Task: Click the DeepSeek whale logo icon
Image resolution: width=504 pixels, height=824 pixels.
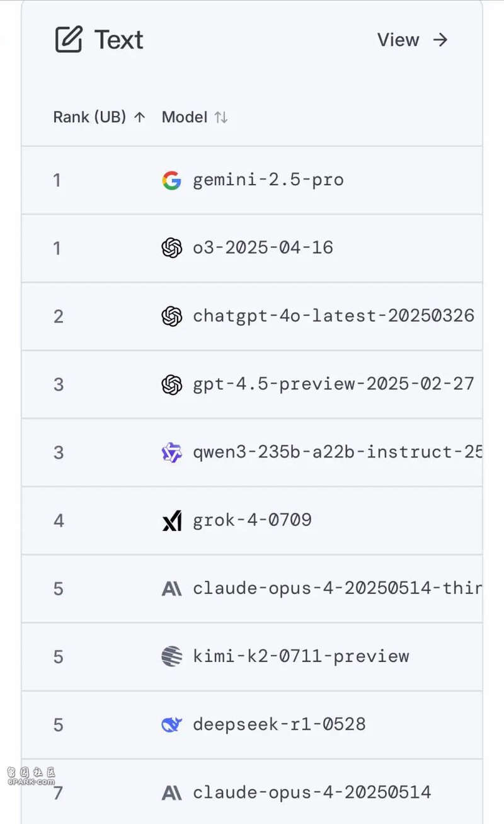Action: (x=171, y=724)
